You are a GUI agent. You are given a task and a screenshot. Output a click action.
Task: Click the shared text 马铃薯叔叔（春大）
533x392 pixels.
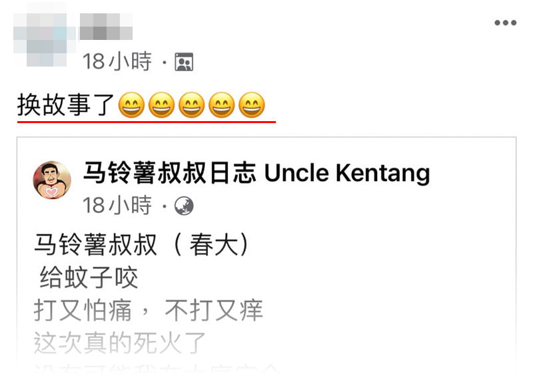(x=142, y=244)
